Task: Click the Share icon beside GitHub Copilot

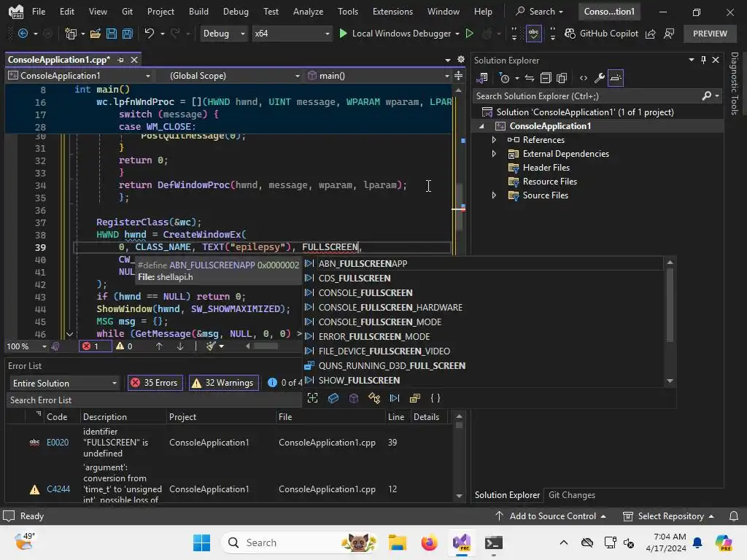Action: (650, 34)
